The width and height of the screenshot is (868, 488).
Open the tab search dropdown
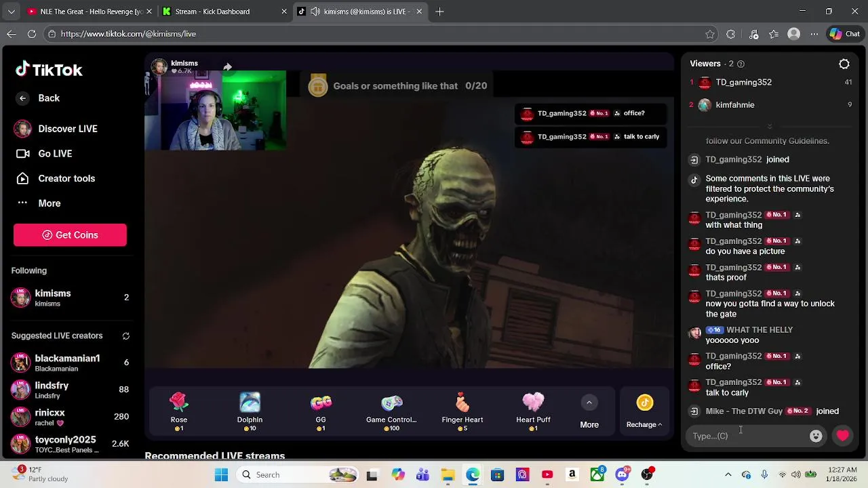pyautogui.click(x=11, y=12)
